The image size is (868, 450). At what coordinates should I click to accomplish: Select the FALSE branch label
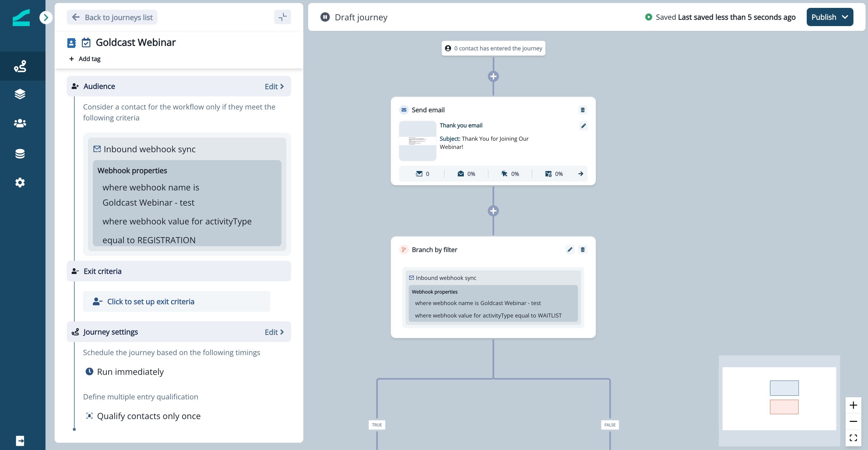pos(610,425)
